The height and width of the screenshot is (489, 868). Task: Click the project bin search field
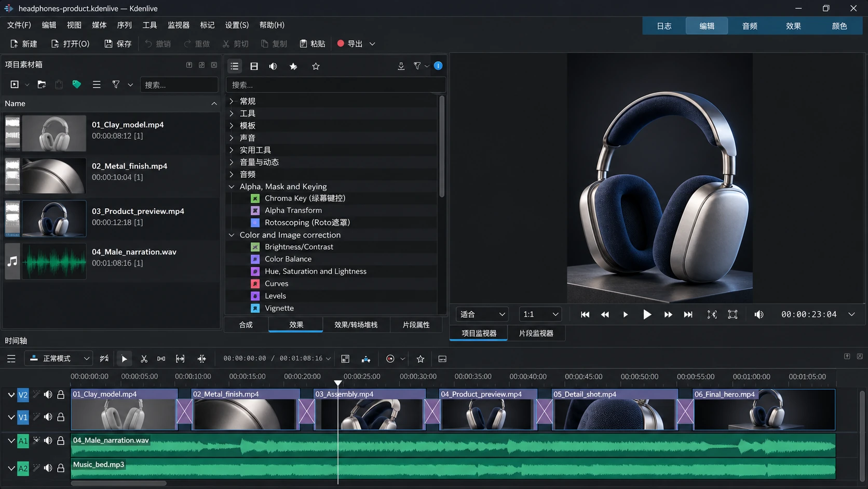tap(179, 85)
